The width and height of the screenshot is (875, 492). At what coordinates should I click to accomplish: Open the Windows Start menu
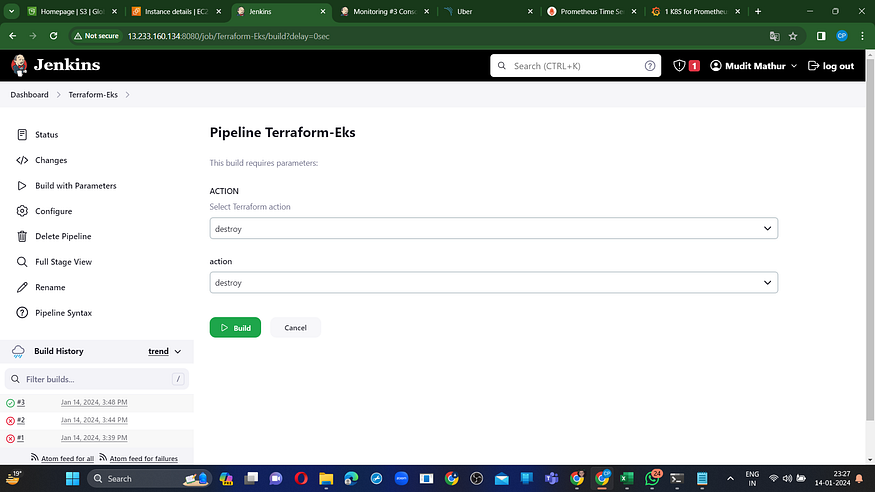pyautogui.click(x=72, y=479)
